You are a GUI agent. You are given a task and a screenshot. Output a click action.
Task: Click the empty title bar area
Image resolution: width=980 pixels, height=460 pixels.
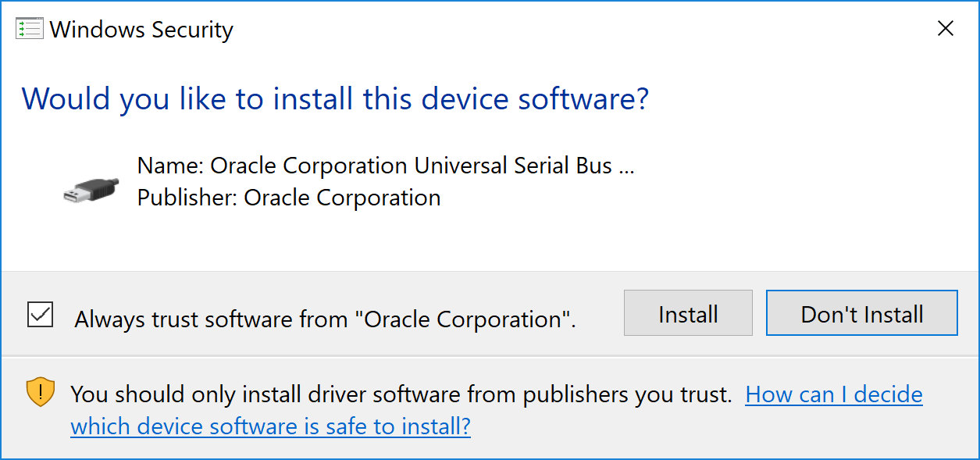pyautogui.click(x=547, y=30)
